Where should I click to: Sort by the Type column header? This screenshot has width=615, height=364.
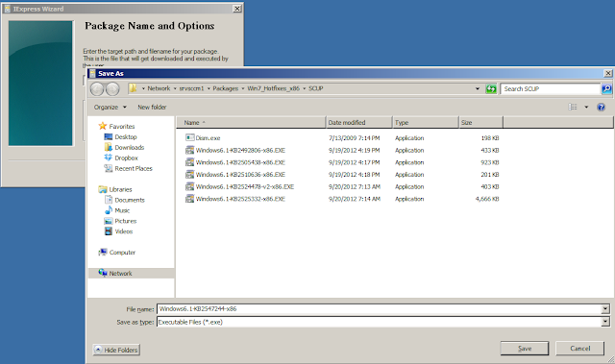click(x=426, y=123)
